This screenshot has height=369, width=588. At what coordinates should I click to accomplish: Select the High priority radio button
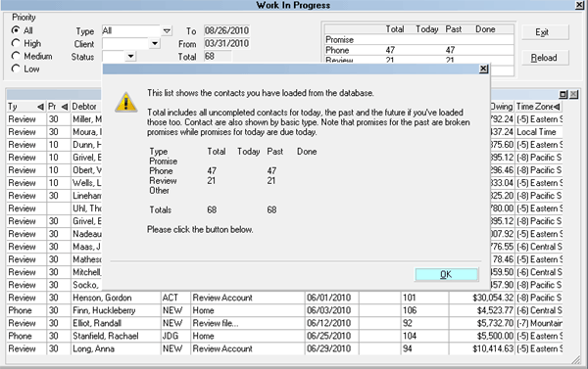[16, 43]
